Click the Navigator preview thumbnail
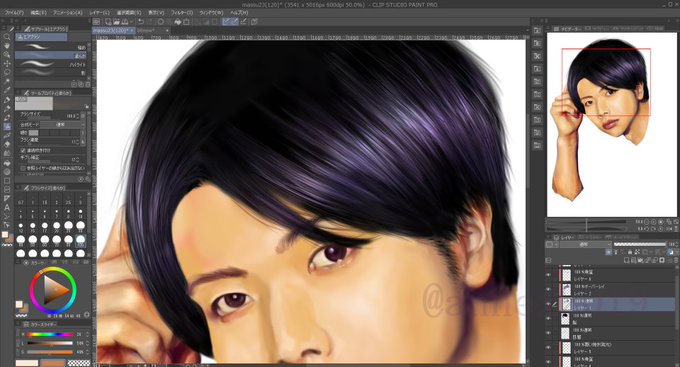 [x=611, y=125]
